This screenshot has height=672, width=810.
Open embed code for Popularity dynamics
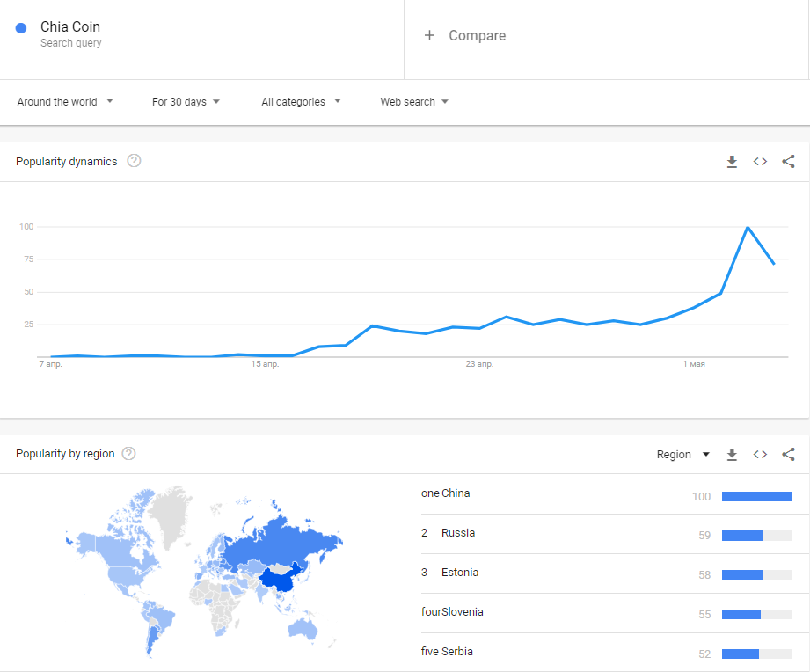760,162
